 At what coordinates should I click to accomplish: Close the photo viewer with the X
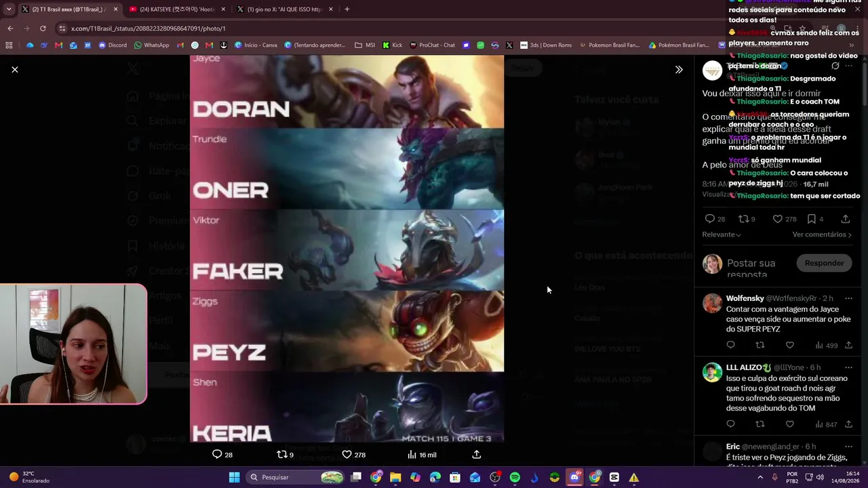pos(15,69)
